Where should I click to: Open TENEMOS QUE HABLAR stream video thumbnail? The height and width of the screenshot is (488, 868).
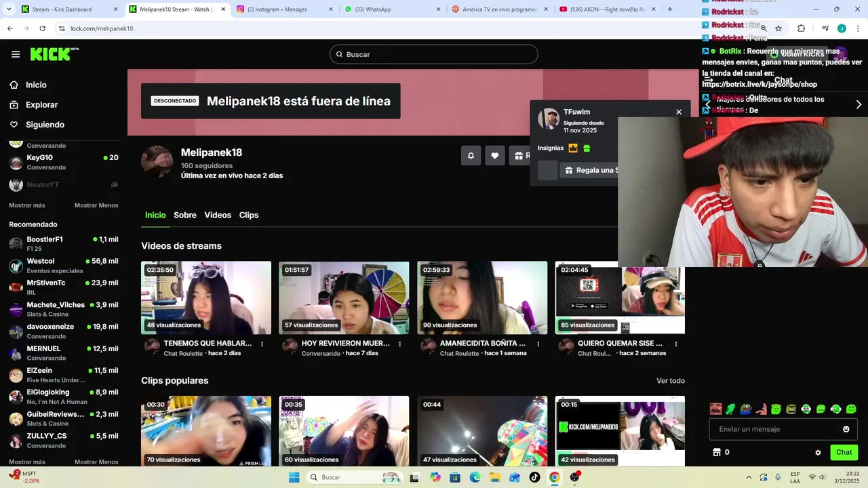point(206,298)
